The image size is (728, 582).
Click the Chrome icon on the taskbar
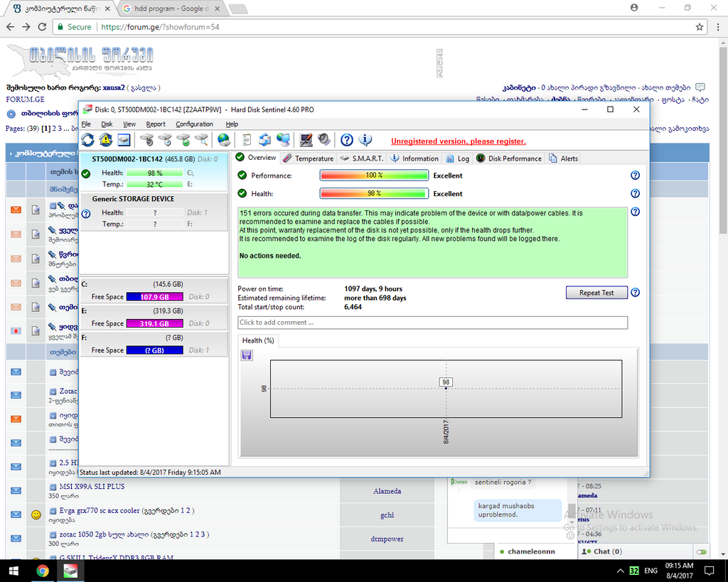[42, 571]
